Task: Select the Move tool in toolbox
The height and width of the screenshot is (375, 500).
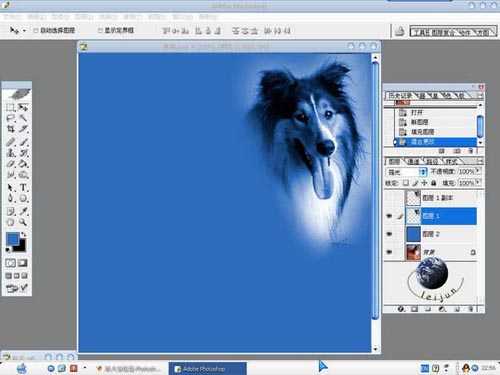Action: coord(23,107)
